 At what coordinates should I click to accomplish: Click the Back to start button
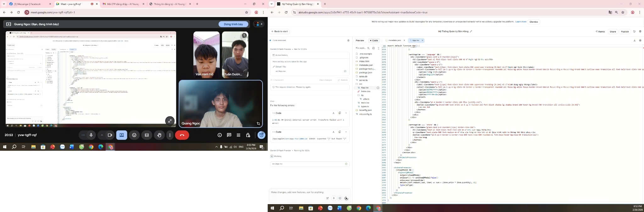(x=279, y=32)
